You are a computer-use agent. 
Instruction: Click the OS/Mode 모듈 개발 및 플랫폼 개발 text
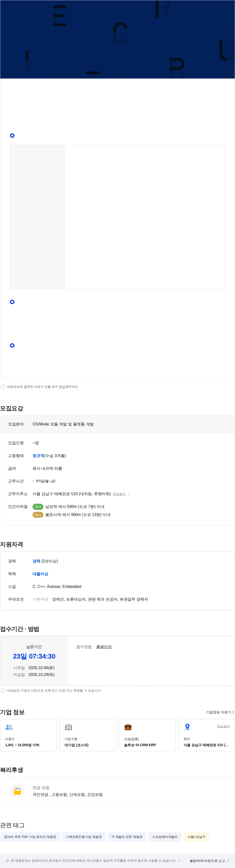click(x=63, y=424)
